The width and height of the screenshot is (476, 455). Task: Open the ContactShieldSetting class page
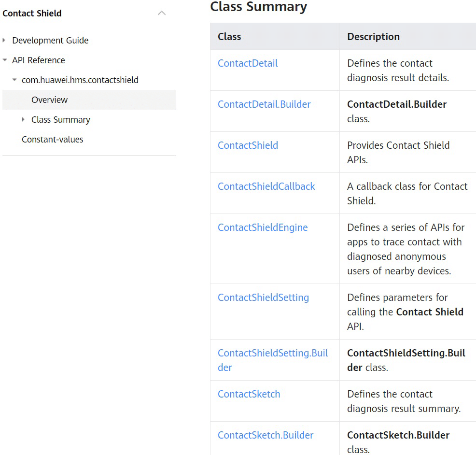263,298
